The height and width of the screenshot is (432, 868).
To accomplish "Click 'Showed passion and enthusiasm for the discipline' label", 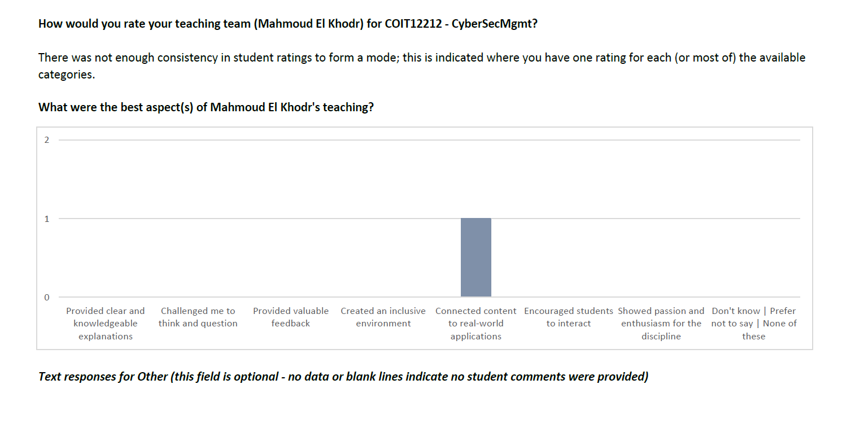I will pyautogui.click(x=661, y=324).
